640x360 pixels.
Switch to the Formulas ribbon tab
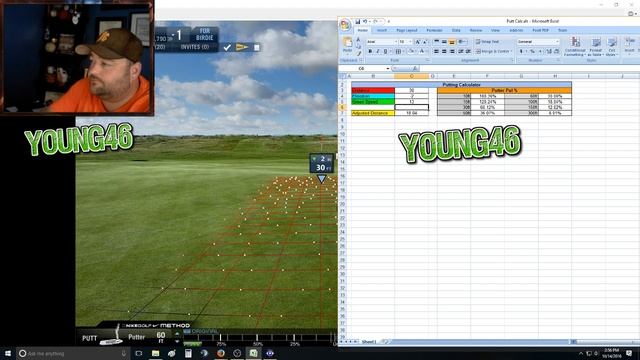pyautogui.click(x=434, y=31)
